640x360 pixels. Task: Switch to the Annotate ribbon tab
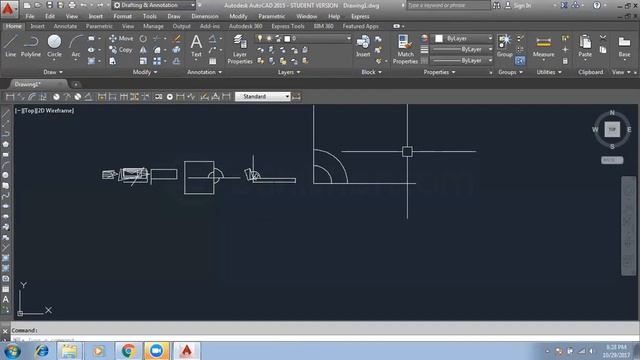[65, 26]
